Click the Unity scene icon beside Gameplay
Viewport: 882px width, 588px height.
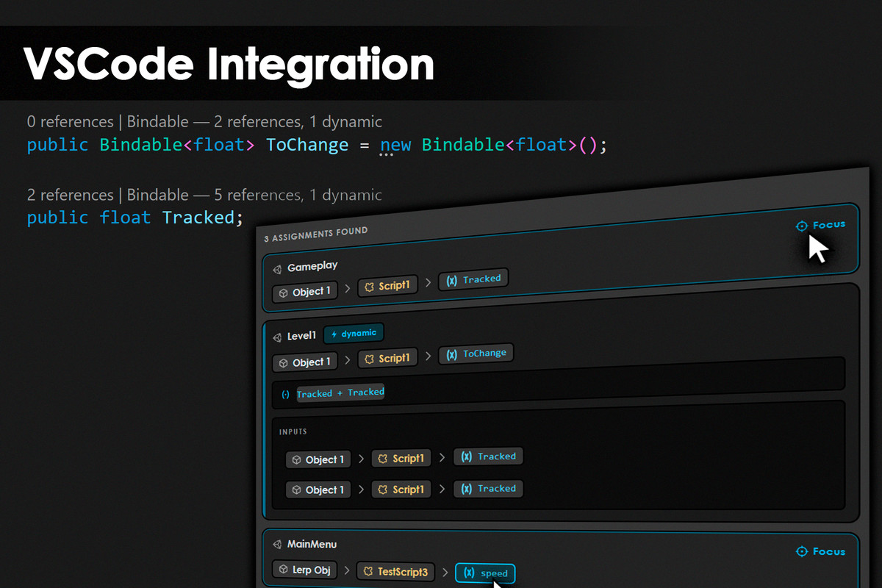pos(277,269)
